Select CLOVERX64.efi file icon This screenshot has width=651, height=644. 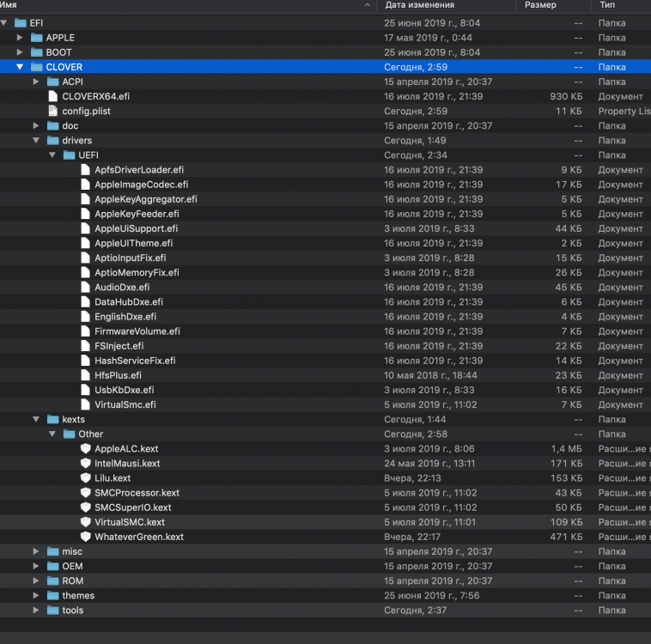pyautogui.click(x=52, y=96)
